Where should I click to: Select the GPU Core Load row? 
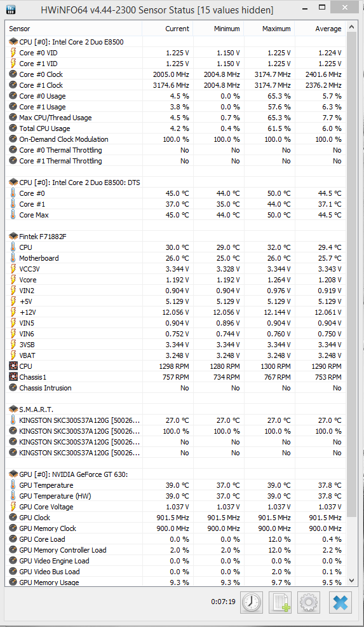point(176,539)
